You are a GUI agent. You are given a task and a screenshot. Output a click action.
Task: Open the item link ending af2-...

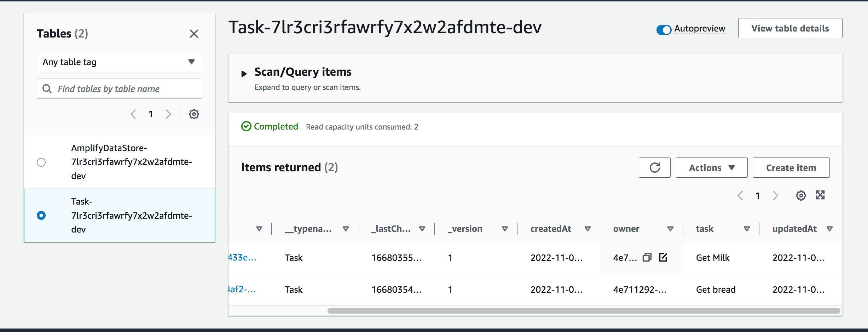pos(242,290)
